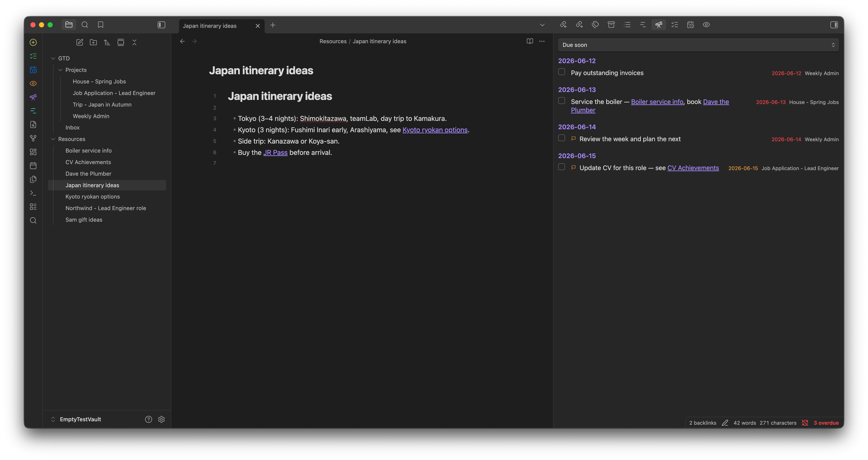Check off 'Review the week and plan the next'
This screenshot has height=460, width=868.
tap(561, 138)
